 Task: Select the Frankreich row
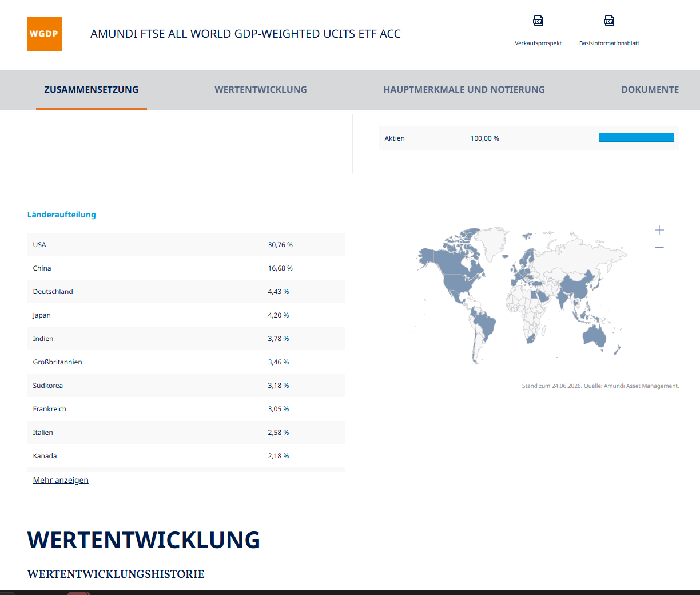186,409
